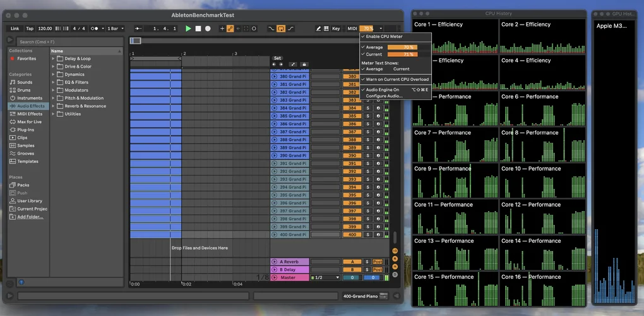
Task: Open the Master 1/2 output dropdown
Action: pyautogui.click(x=325, y=277)
